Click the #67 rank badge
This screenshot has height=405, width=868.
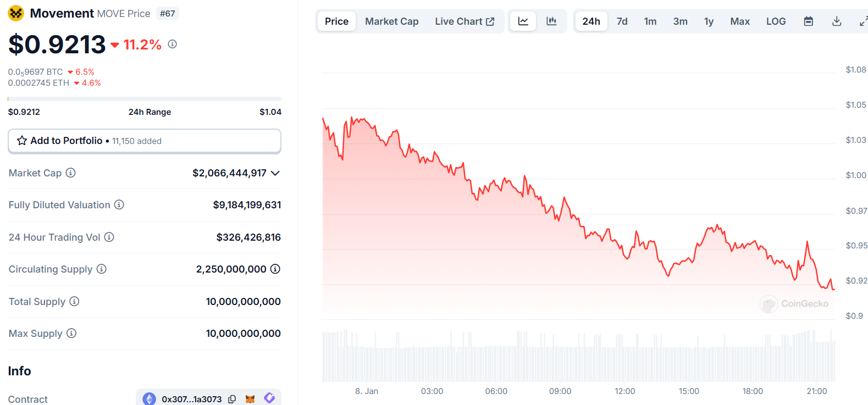(x=168, y=14)
